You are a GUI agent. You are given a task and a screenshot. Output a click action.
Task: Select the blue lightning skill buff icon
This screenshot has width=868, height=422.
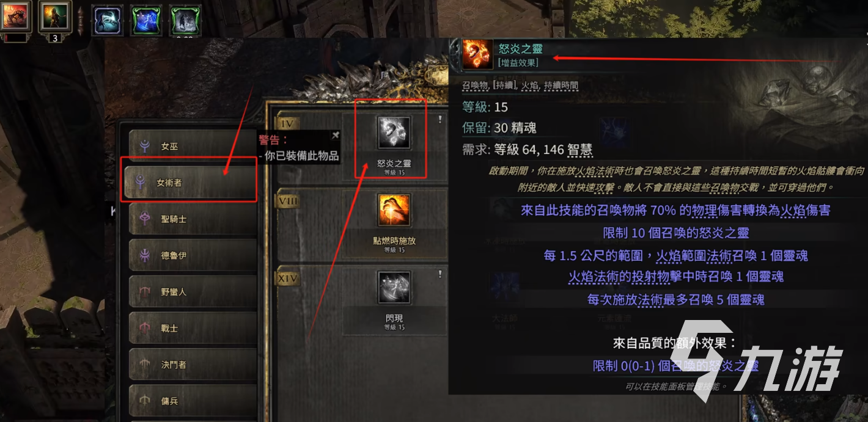point(108,20)
